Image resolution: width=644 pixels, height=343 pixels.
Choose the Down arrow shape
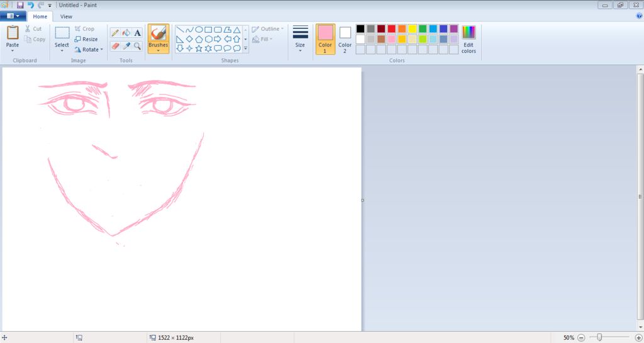180,48
